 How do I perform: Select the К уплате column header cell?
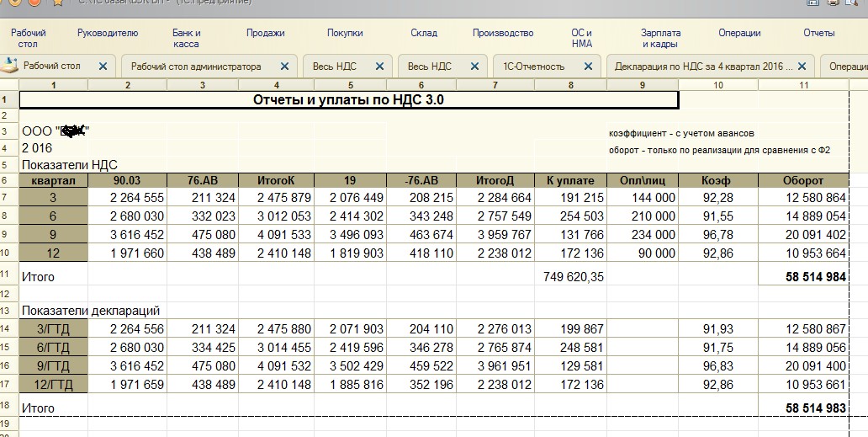coord(569,180)
